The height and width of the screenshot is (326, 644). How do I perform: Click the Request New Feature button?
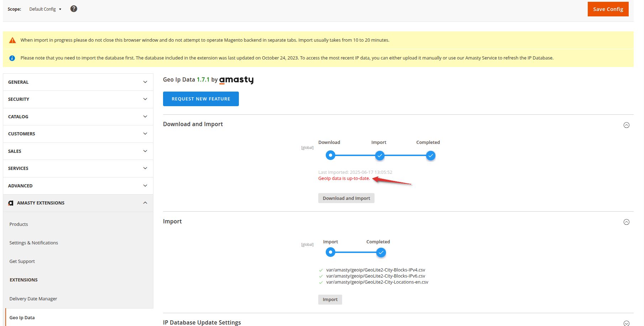[x=201, y=99]
